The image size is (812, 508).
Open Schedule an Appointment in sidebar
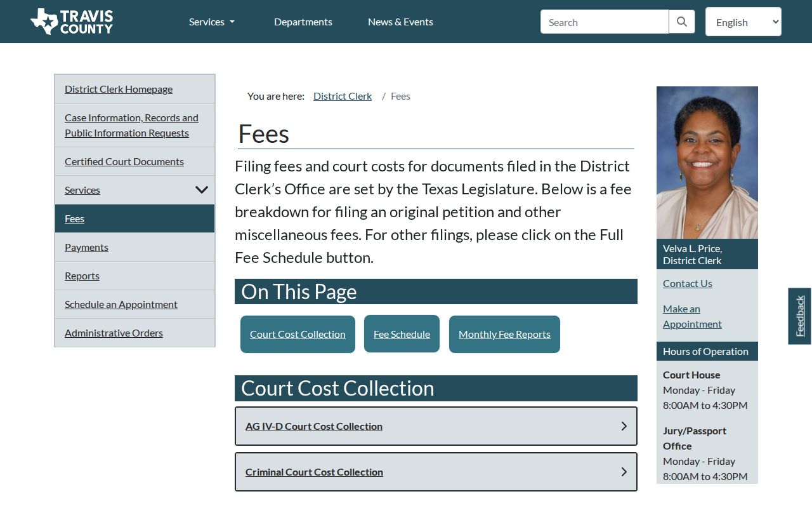point(121,304)
